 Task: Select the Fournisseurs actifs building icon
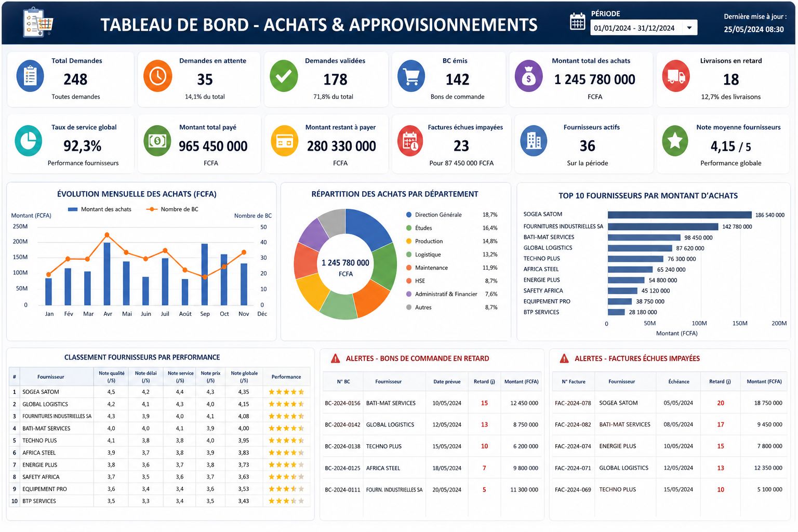534,141
